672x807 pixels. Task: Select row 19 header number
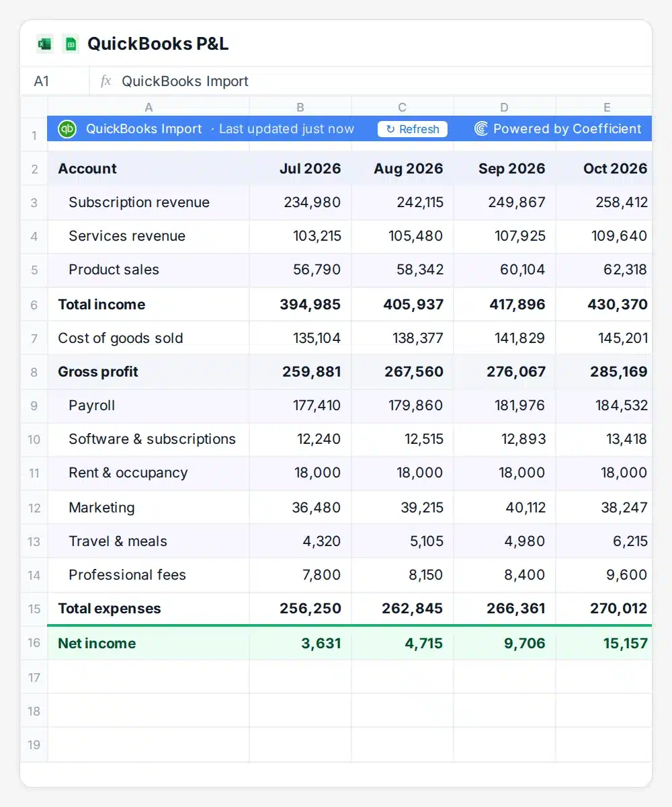click(34, 744)
